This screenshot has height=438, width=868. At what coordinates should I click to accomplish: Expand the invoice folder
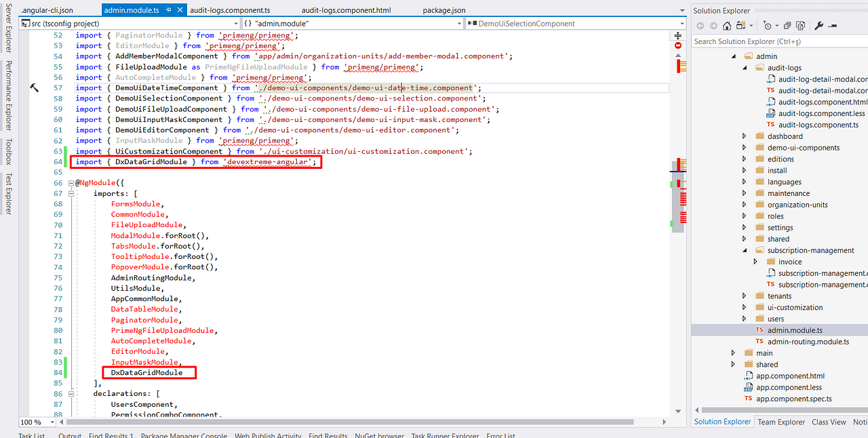pos(755,262)
